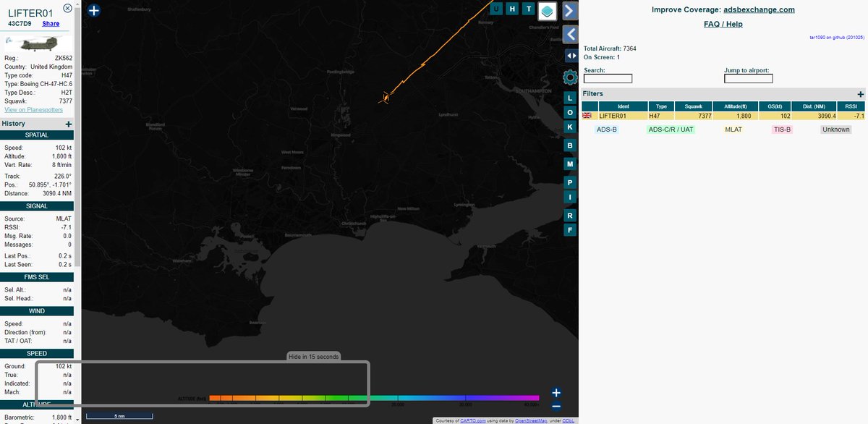
Task: Add a filter with the plus icon
Action: 860,93
